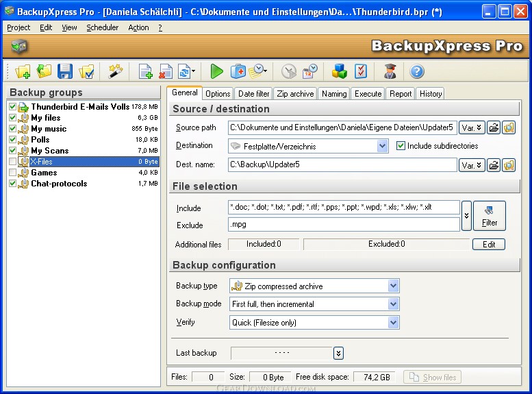Image resolution: width=532 pixels, height=394 pixels.
Task: Click the graduate figure toolbar icon
Action: (390, 72)
